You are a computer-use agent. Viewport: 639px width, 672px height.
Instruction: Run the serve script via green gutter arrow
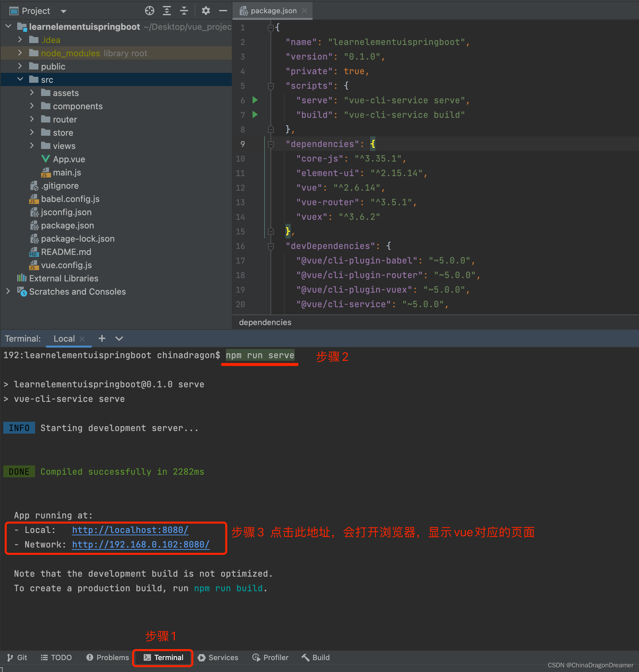[255, 100]
